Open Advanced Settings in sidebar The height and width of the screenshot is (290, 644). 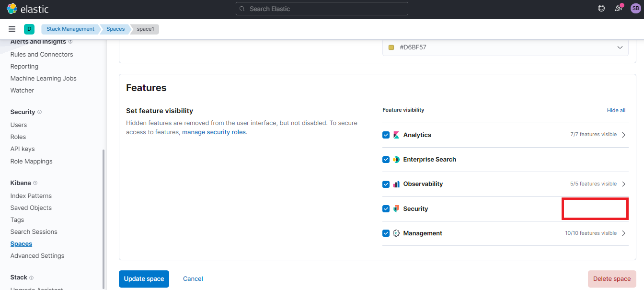pyautogui.click(x=37, y=256)
